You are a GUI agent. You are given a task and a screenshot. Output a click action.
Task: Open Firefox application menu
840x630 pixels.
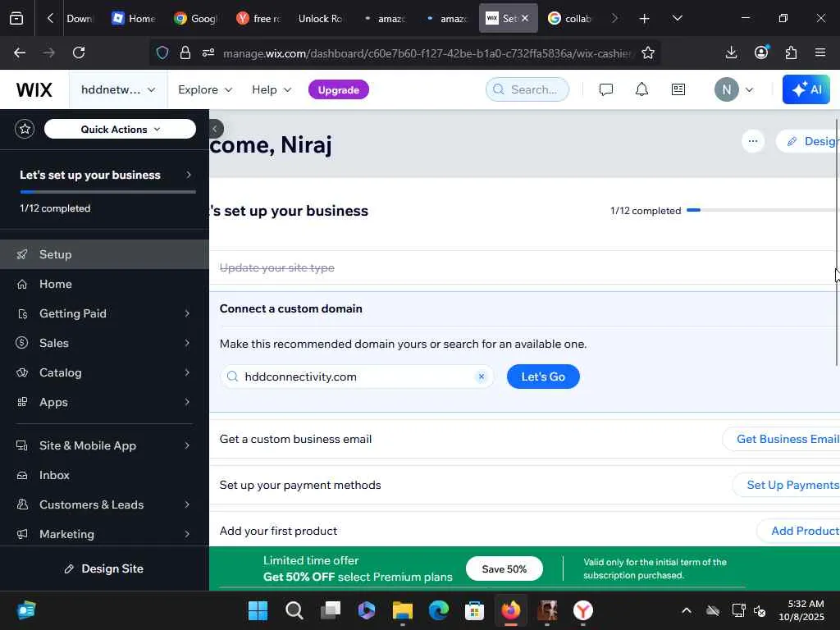click(820, 52)
